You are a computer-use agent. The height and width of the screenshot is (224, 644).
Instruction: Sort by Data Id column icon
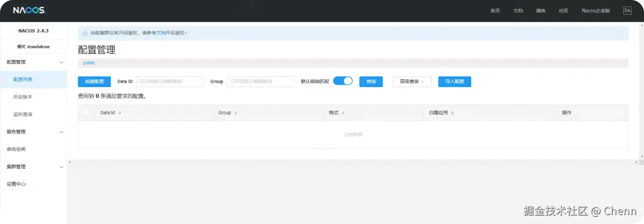click(120, 113)
